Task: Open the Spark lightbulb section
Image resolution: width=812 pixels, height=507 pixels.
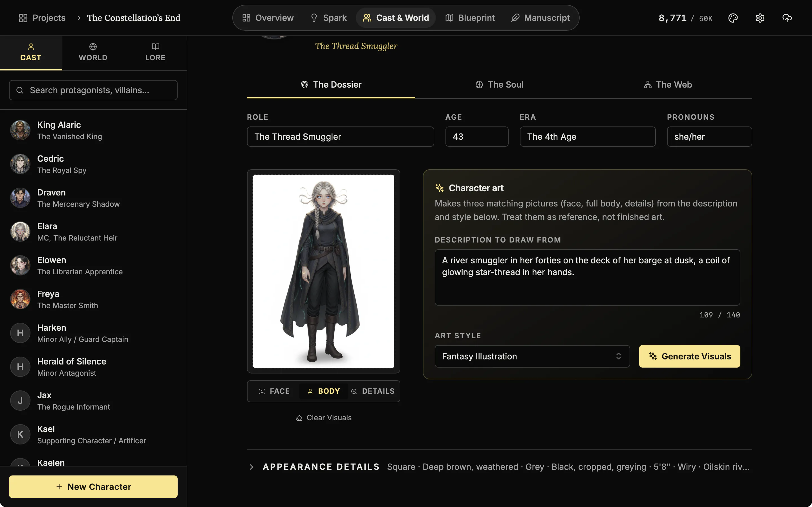Action: point(328,18)
